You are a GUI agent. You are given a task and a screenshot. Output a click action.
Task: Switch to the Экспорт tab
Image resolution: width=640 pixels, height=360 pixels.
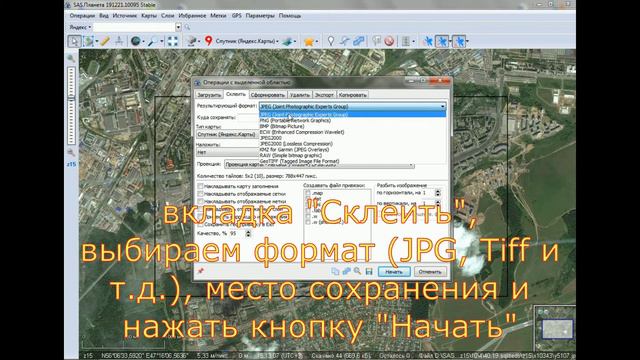(324, 95)
